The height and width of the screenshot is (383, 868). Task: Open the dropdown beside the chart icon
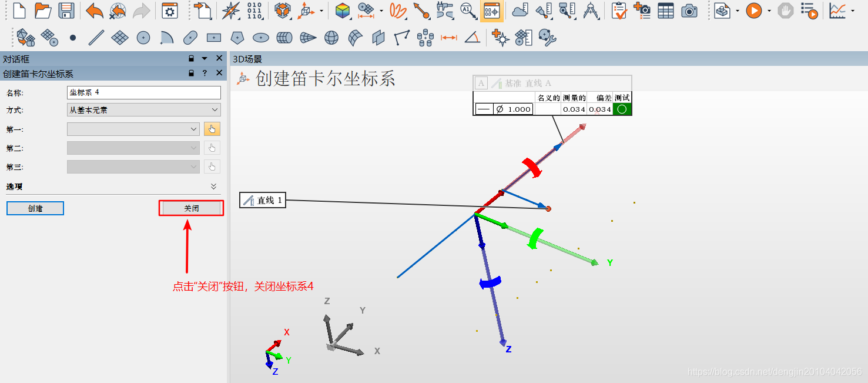[852, 11]
